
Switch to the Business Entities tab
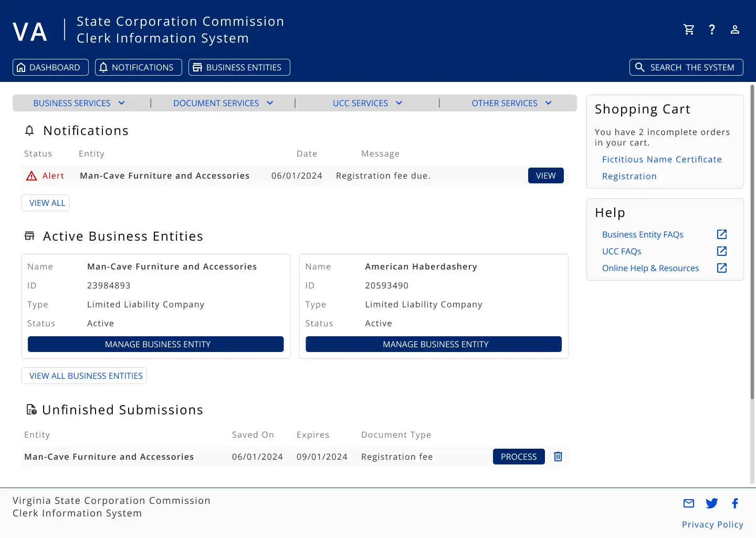click(239, 67)
